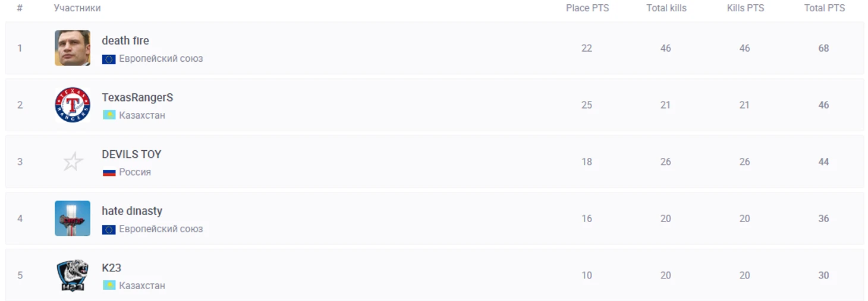Open hate dinasty team avatar
The height and width of the screenshot is (301, 868).
tap(73, 218)
